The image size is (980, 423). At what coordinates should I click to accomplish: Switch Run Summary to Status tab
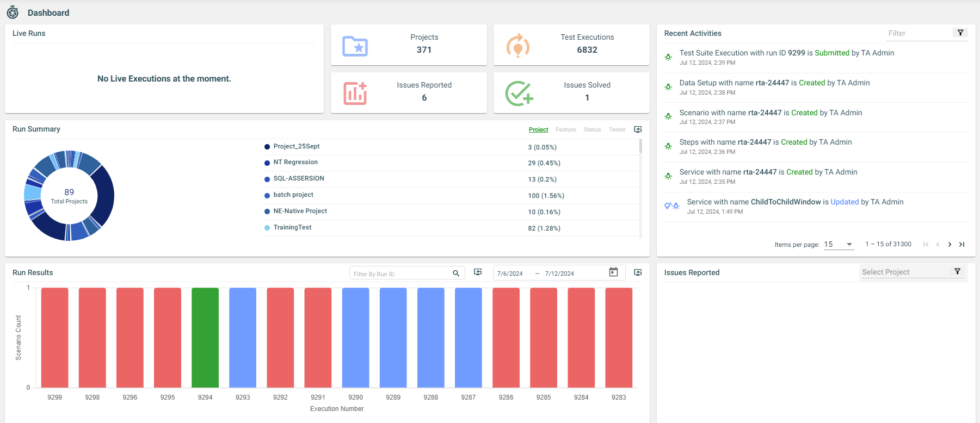(592, 130)
